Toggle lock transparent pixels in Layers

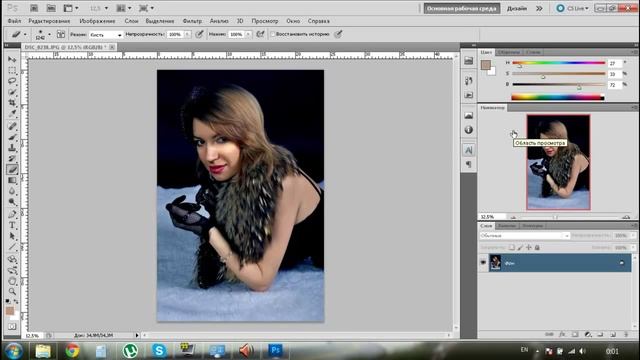point(511,247)
